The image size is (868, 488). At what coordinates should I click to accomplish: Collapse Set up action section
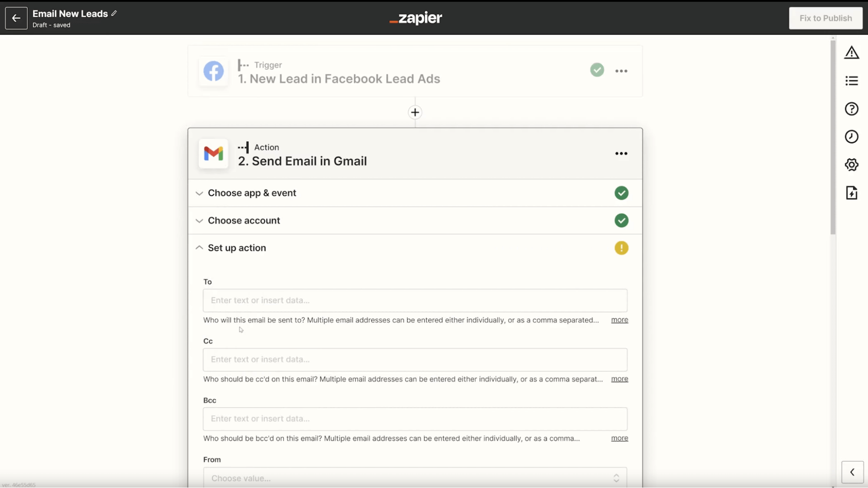tap(415, 248)
